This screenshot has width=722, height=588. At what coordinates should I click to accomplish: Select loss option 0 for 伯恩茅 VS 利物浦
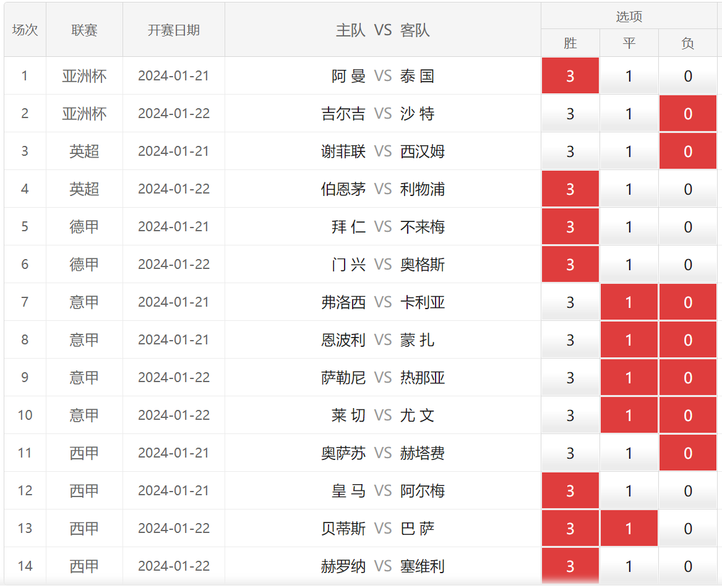pos(688,189)
